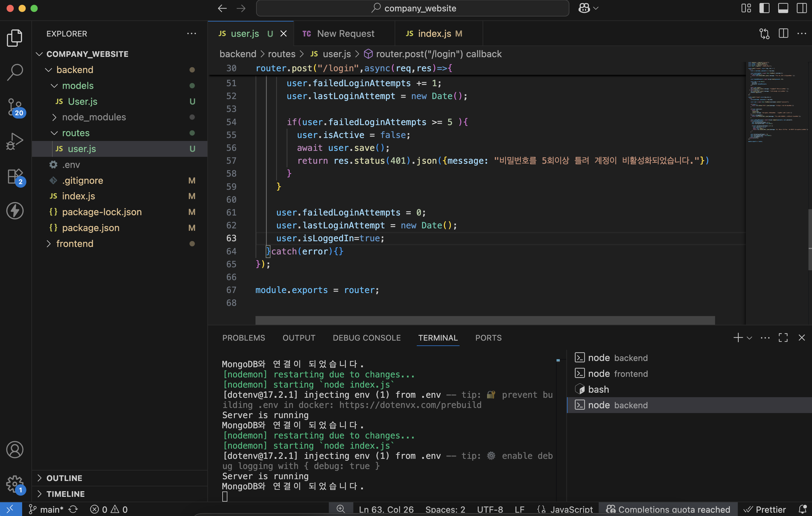The height and width of the screenshot is (516, 812).
Task: Expand the OUTLINE section
Action: coord(119,478)
